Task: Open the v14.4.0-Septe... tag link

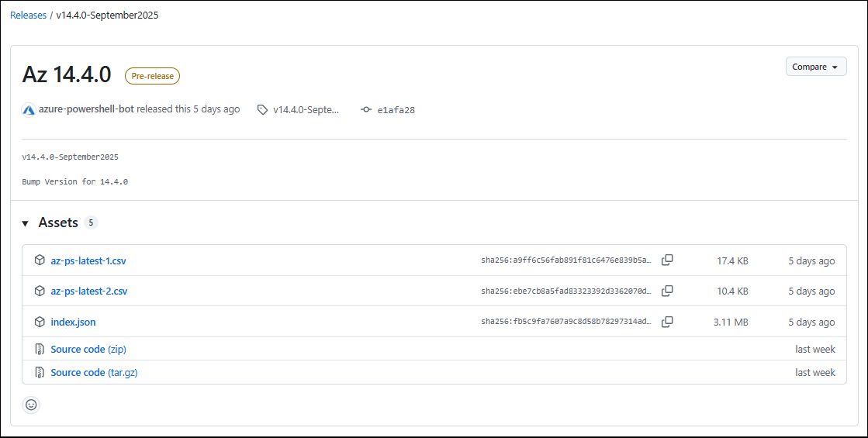Action: coord(306,109)
